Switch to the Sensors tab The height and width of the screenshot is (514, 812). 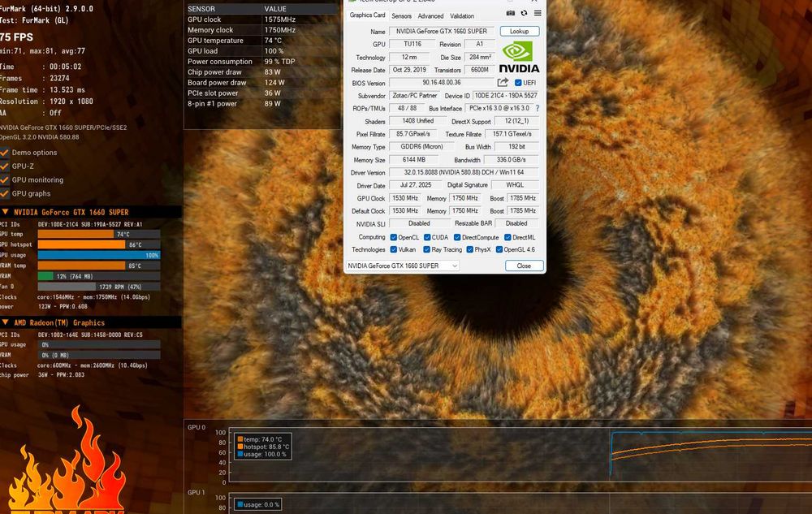401,16
